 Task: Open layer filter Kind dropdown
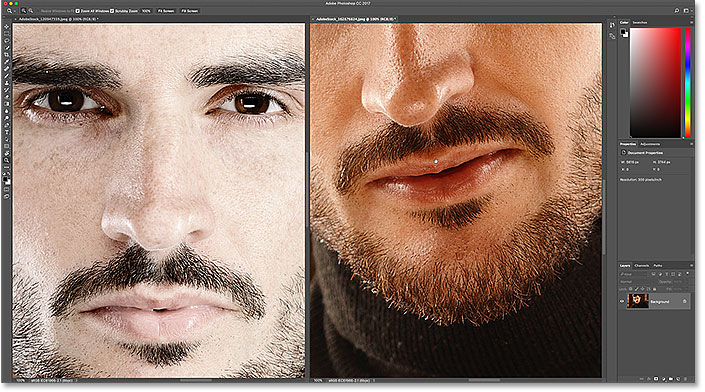(x=633, y=274)
